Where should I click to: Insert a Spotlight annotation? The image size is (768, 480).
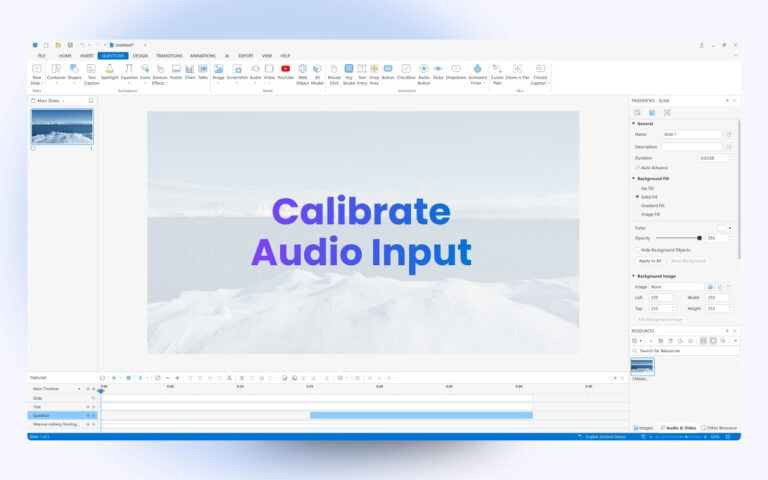click(110, 72)
